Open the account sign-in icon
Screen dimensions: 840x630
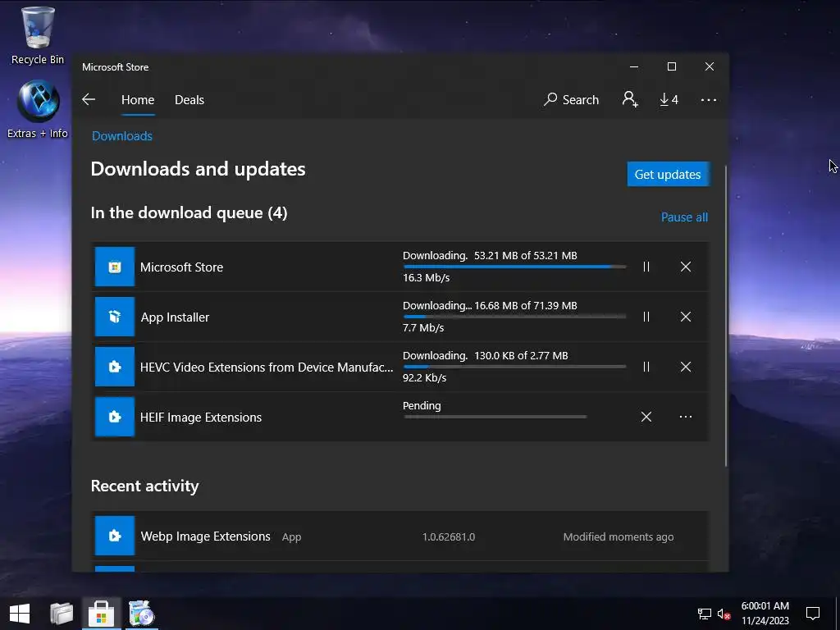[x=630, y=99]
